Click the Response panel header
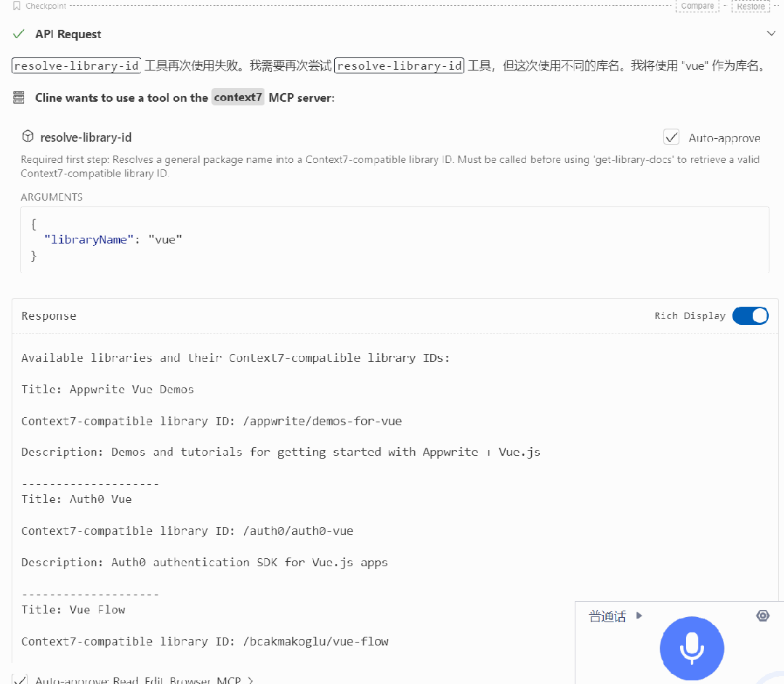 point(48,315)
